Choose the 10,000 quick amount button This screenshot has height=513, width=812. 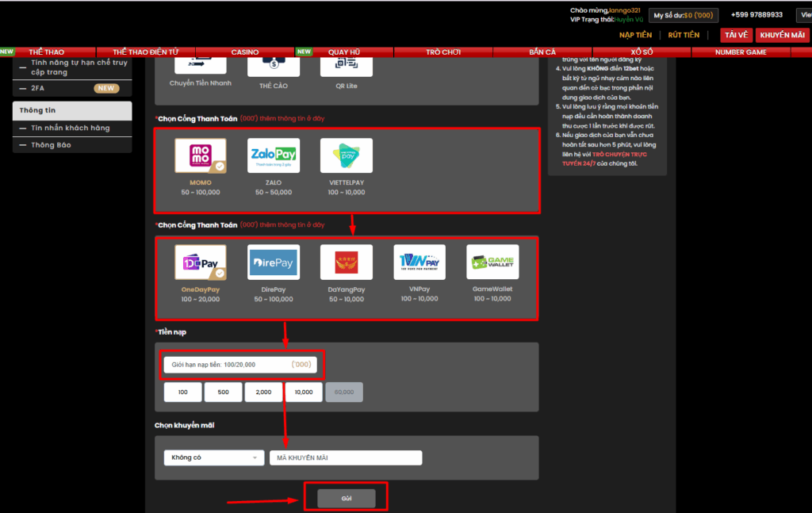pos(304,392)
